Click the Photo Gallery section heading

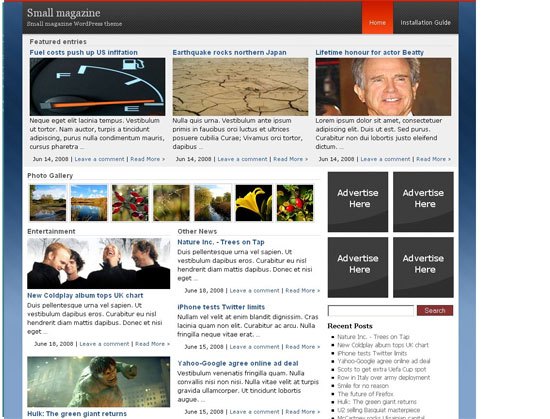tap(50, 176)
